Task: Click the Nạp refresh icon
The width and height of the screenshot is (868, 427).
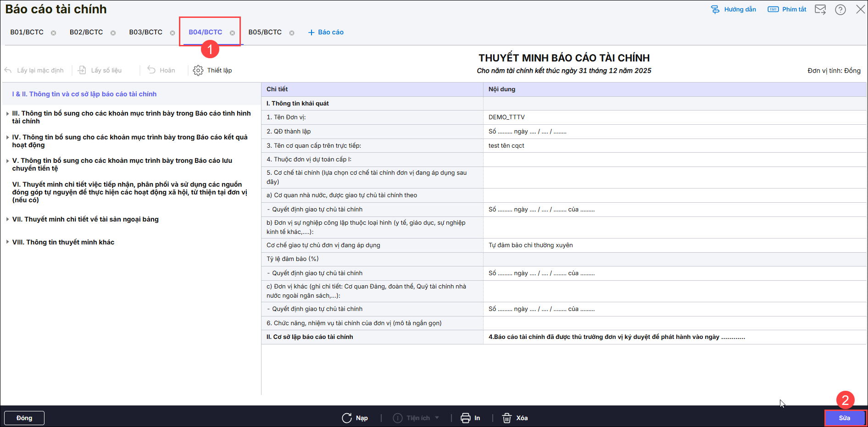Action: click(347, 418)
